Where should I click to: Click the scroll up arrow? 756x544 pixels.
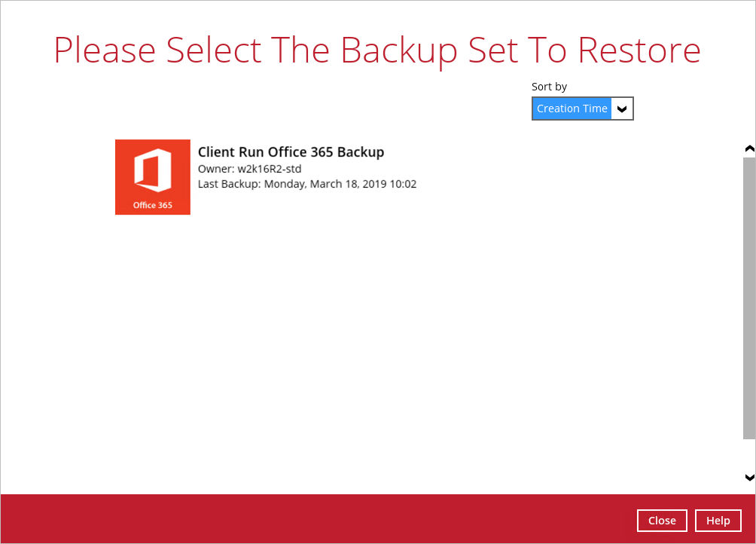pos(749,148)
